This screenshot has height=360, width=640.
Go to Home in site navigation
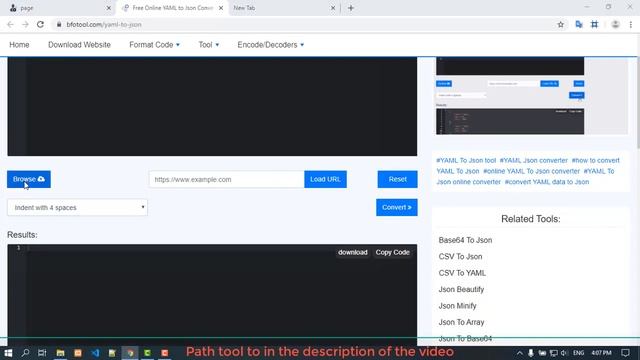point(19,45)
